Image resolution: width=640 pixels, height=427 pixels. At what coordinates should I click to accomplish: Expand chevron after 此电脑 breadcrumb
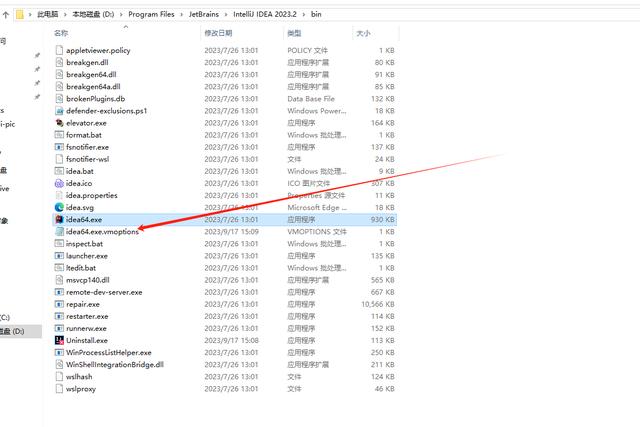65,15
